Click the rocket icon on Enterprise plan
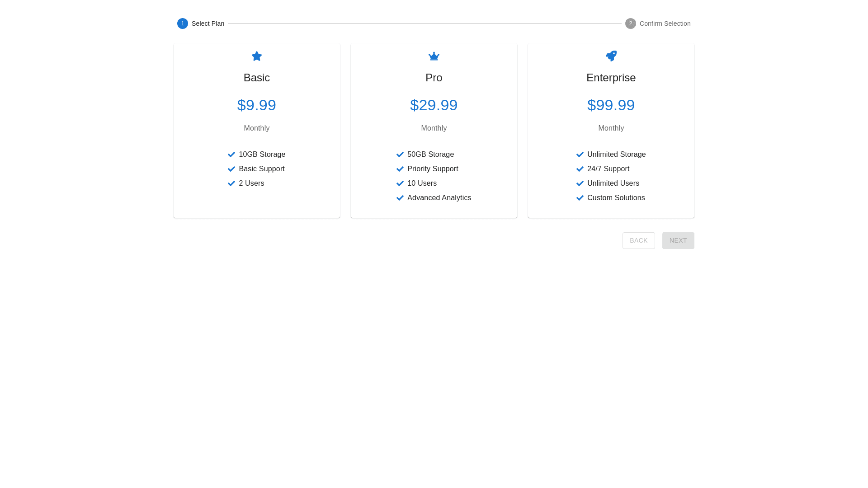The width and height of the screenshot is (868, 488). pos(611,56)
